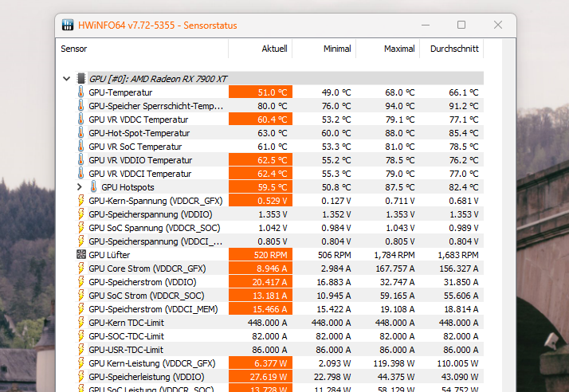Click the vertical scrollbar of sensor list

(x=508, y=216)
